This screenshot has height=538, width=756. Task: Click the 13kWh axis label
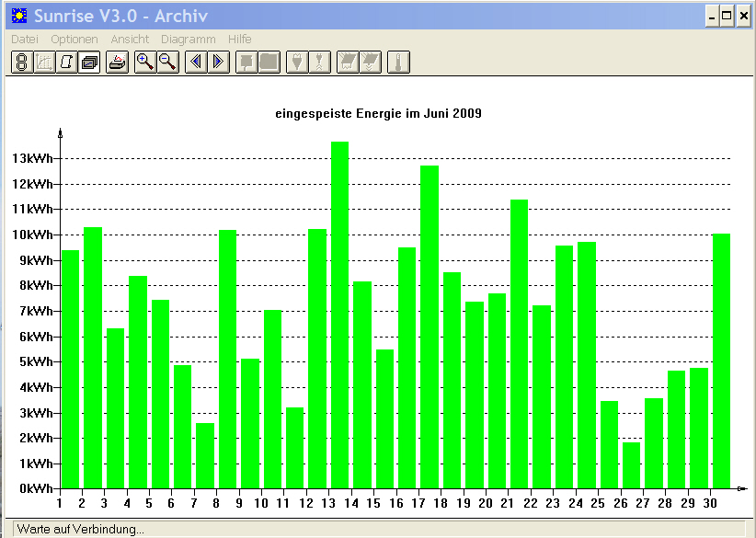(32, 158)
